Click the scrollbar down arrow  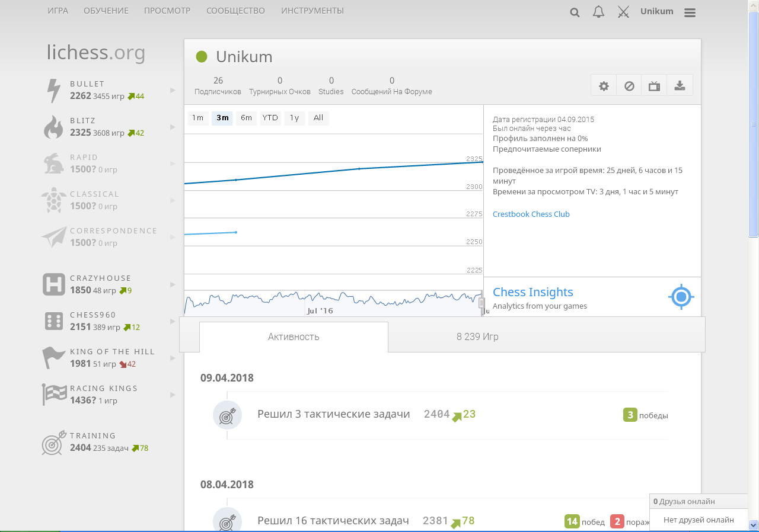754,525
